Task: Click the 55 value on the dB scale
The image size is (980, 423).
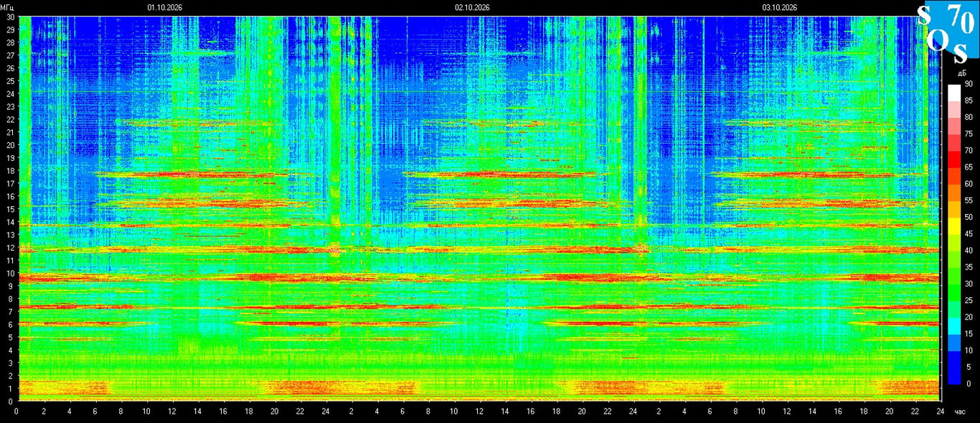Action: [x=969, y=200]
